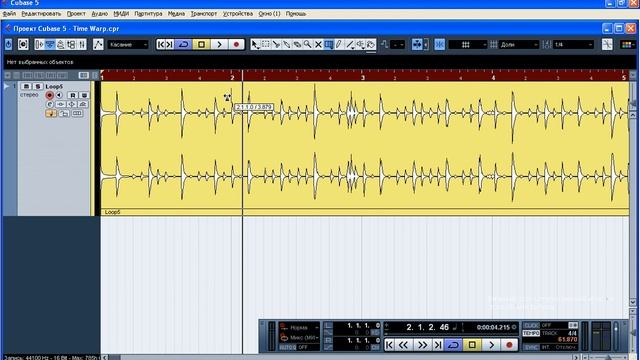Toggle the CLICK metronome button
Screen dimensions: 640x360
(x=531, y=325)
